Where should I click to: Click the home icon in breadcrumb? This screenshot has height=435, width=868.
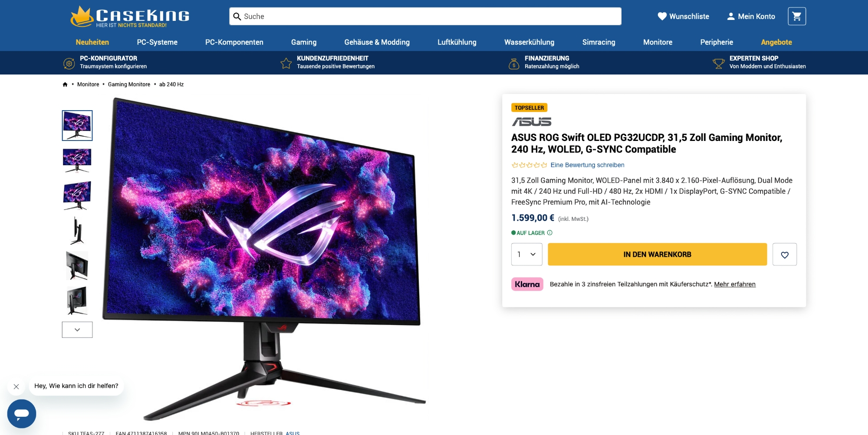coord(65,85)
